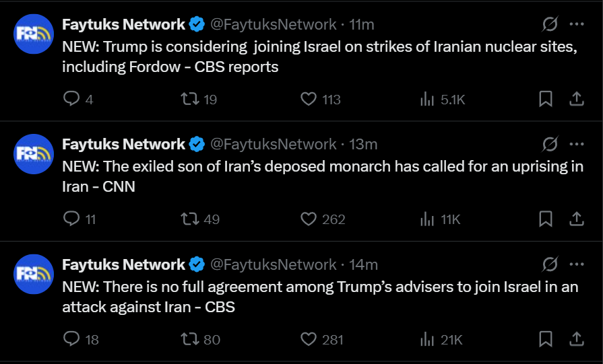Share the Trump's advisers CBS tweet
The width and height of the screenshot is (603, 364).
[577, 339]
